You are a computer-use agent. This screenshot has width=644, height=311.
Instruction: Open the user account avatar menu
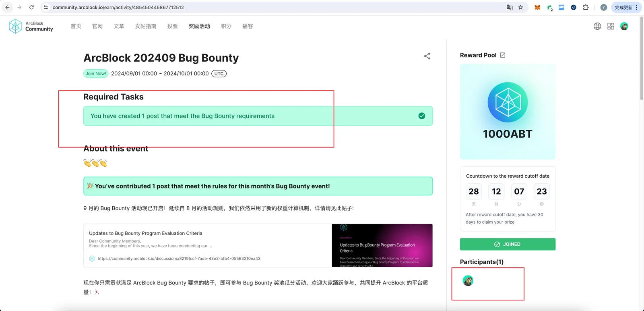coord(624,26)
